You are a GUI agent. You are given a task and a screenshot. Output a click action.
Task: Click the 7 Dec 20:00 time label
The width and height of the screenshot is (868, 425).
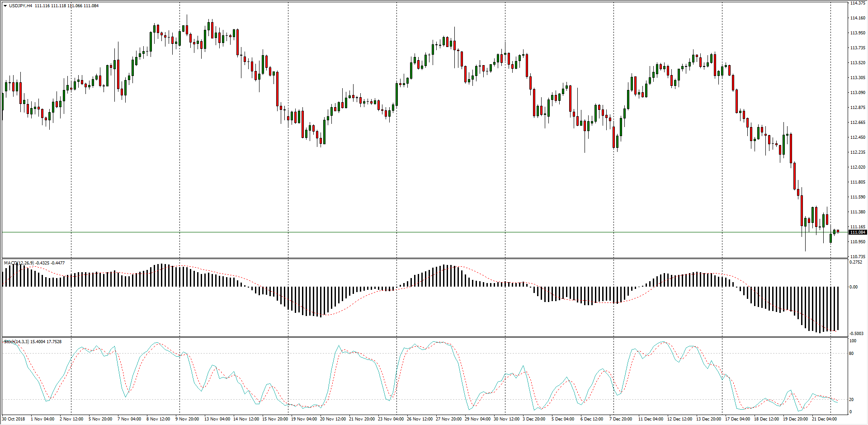click(620, 419)
